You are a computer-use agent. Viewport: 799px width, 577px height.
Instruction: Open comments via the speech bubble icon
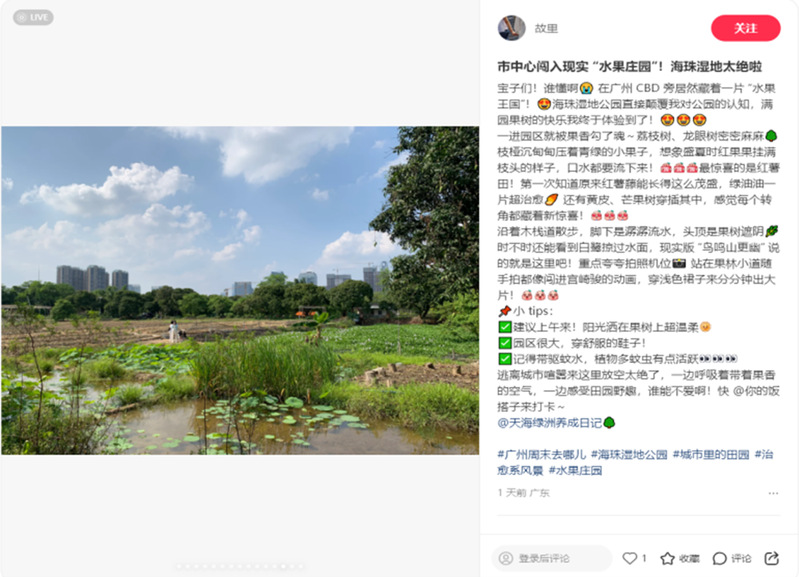coord(719,559)
